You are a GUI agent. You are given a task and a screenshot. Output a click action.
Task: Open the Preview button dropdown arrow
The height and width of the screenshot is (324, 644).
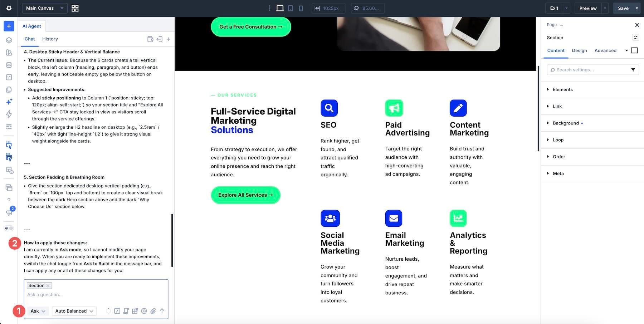coord(605,8)
